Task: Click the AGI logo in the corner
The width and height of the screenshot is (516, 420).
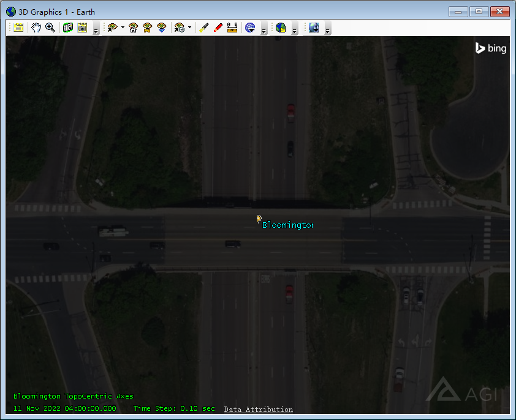Action: [458, 391]
